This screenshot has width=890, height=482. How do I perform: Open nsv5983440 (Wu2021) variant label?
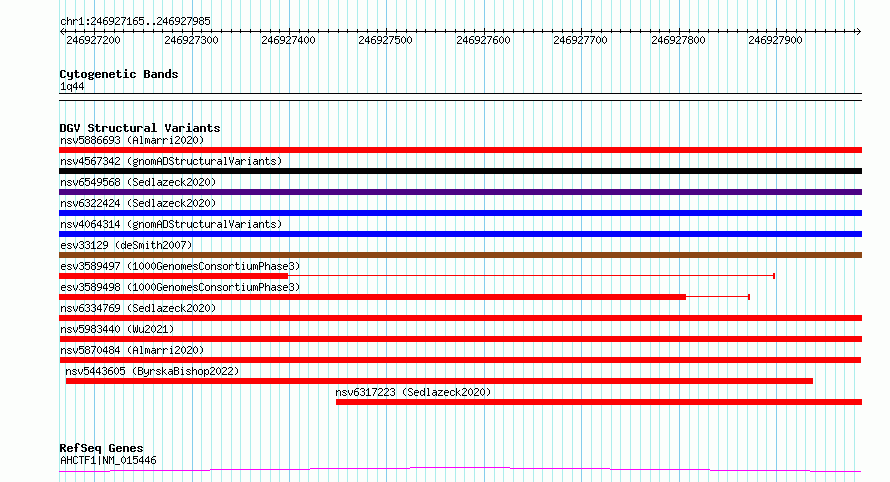117,329
